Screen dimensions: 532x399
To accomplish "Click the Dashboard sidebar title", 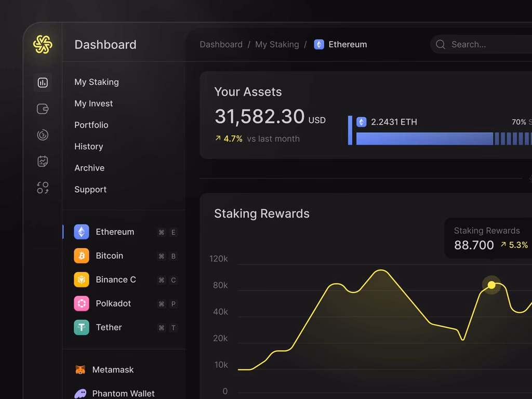I will 105,45.
